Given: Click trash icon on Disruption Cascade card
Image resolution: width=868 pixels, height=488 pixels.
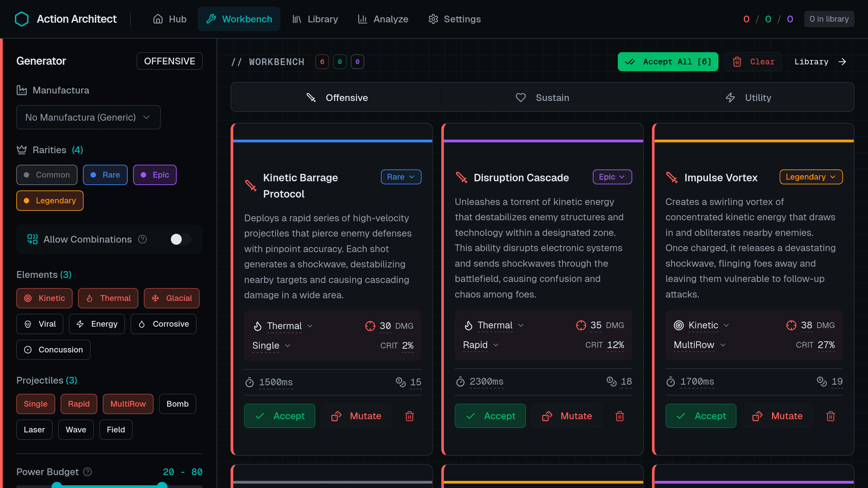Looking at the screenshot, I should pos(620,416).
